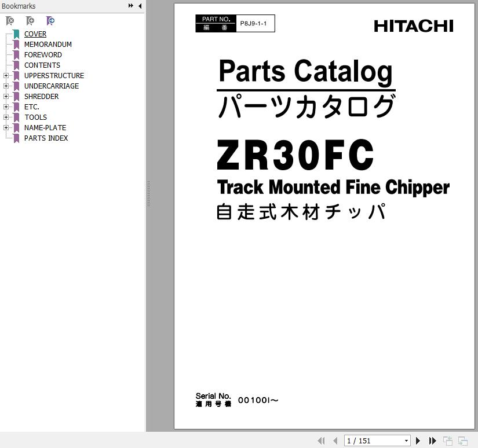478x448 pixels.
Task: Open the page number dropdown
Action: (406, 440)
